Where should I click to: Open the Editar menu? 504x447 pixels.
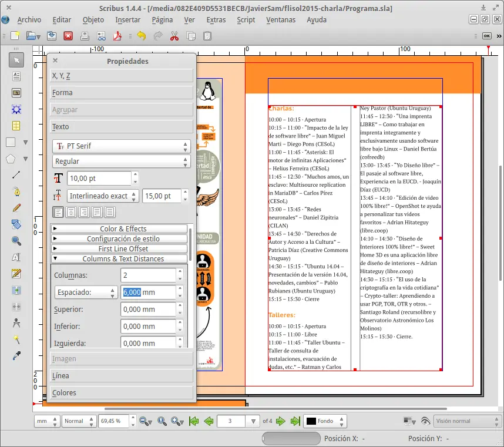(62, 20)
